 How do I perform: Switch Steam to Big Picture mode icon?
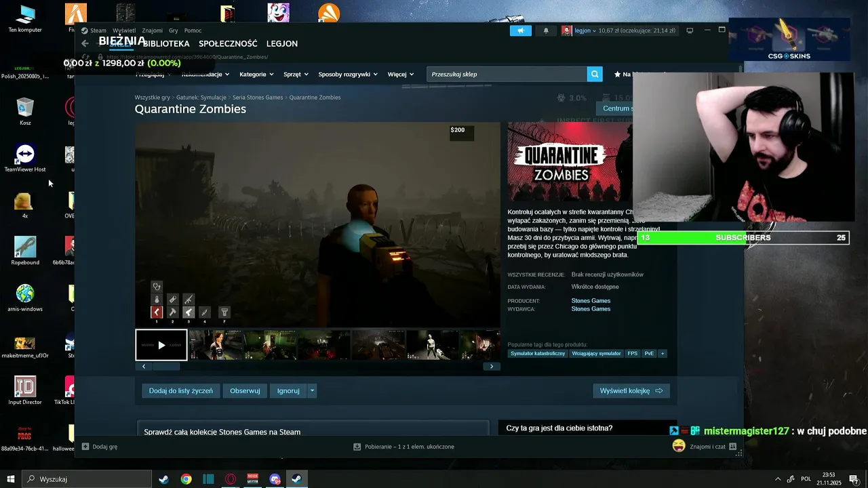pyautogui.click(x=690, y=30)
